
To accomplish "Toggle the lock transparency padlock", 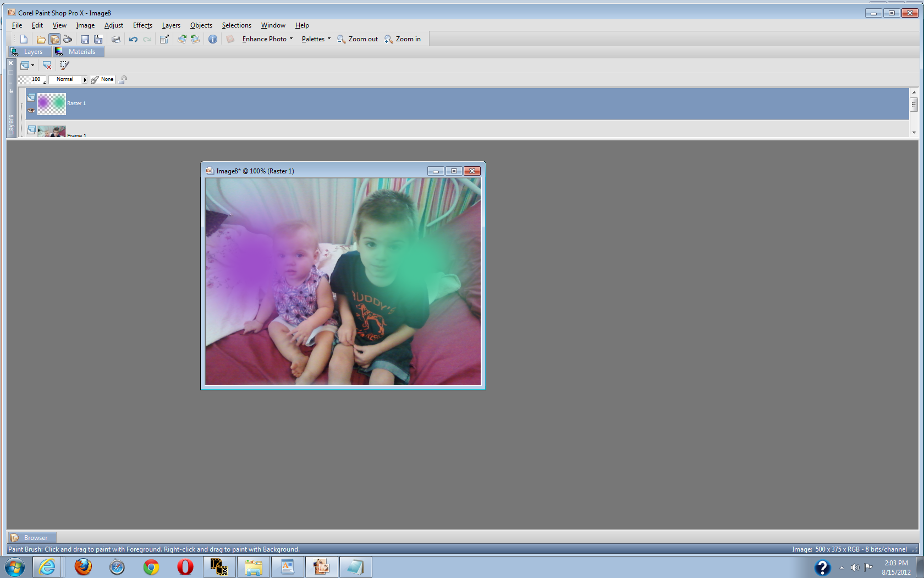I will pos(122,80).
